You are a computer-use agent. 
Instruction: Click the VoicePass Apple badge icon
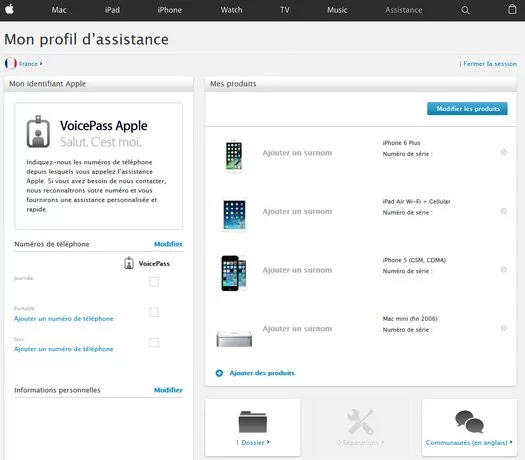point(38,132)
